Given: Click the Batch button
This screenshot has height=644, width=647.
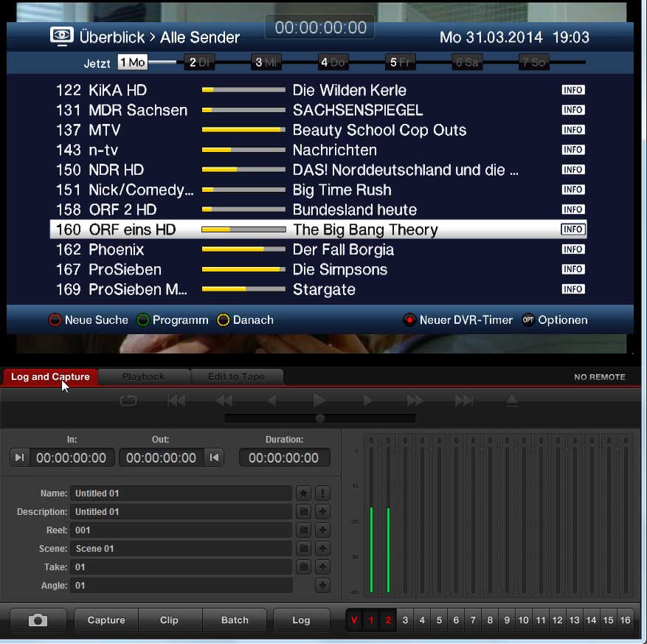Looking at the screenshot, I should (235, 620).
